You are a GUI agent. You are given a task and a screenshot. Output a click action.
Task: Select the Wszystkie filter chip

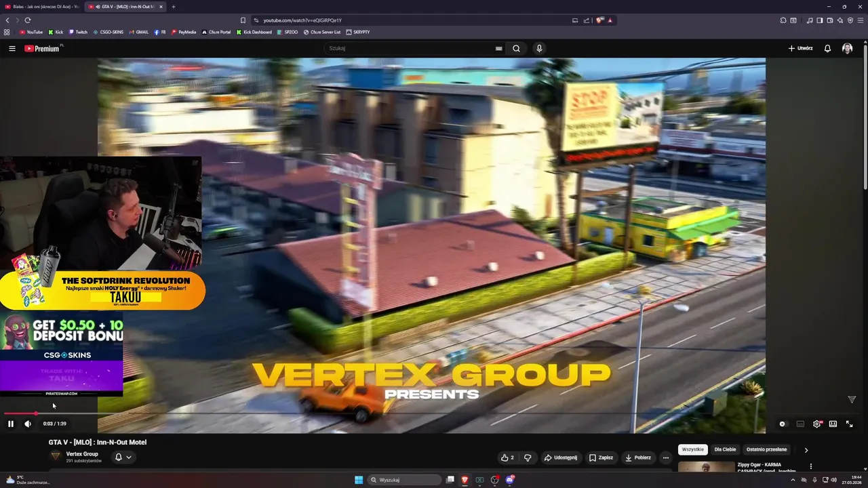pyautogui.click(x=693, y=449)
